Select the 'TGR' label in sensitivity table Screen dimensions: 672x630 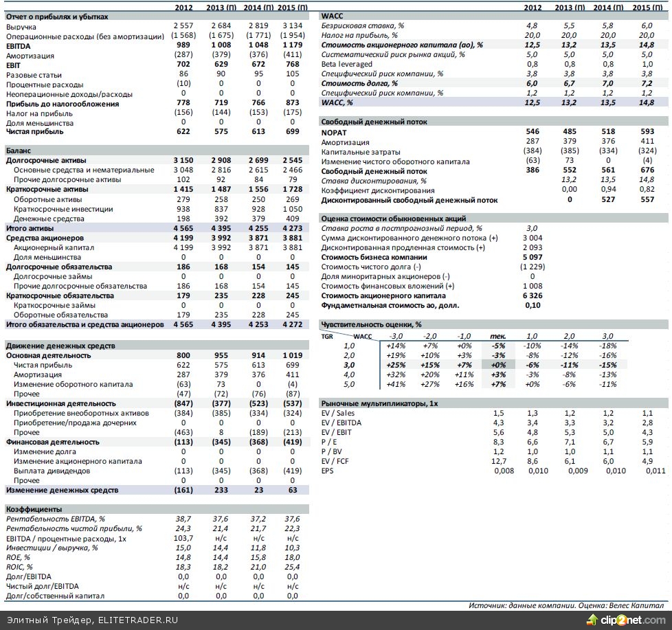tap(328, 336)
